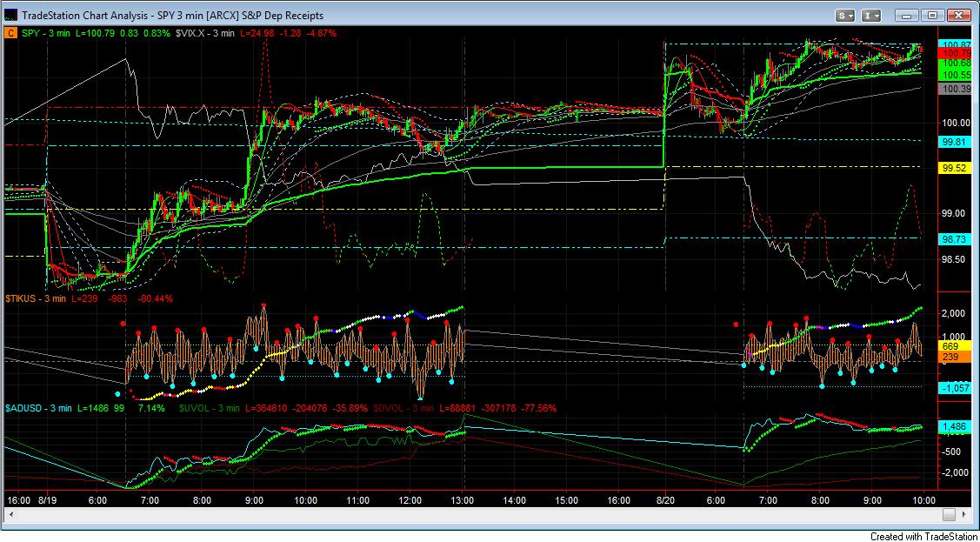980x542 pixels.
Task: Click the cyan 1,486 axis marker
Action: (x=955, y=425)
